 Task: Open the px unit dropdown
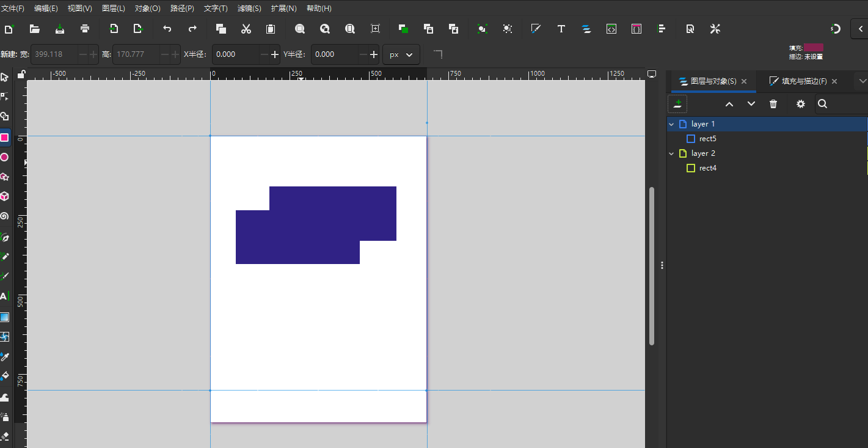(401, 54)
